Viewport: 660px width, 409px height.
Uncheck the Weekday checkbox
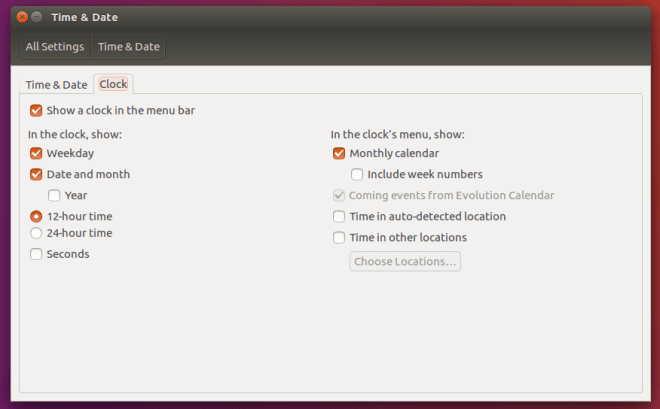[x=37, y=153]
